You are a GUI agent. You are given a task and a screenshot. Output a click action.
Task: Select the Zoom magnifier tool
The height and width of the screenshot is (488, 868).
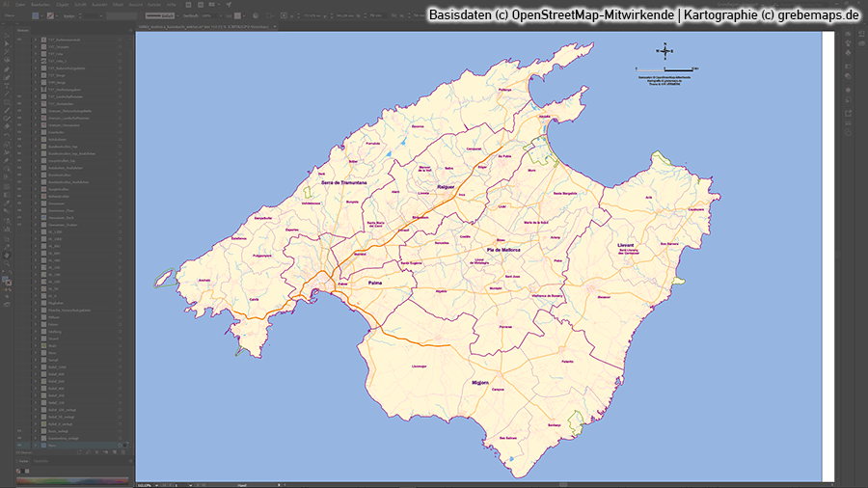click(7, 264)
